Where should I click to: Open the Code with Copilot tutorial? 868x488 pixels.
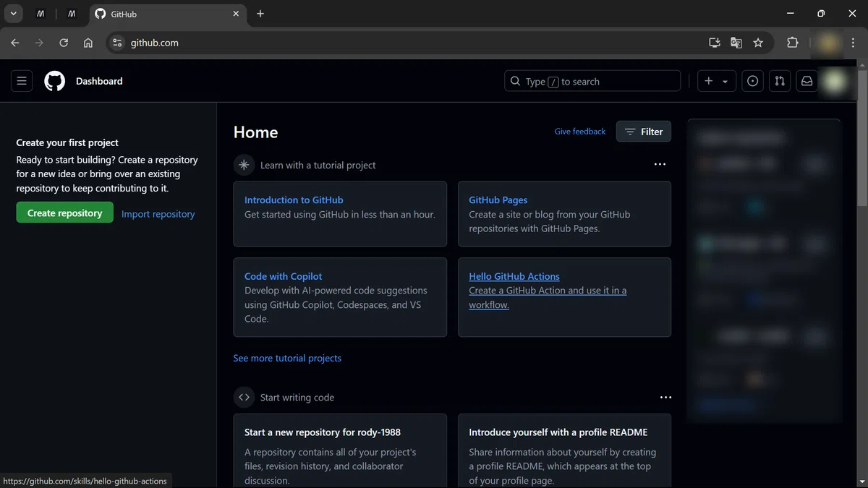pos(284,276)
